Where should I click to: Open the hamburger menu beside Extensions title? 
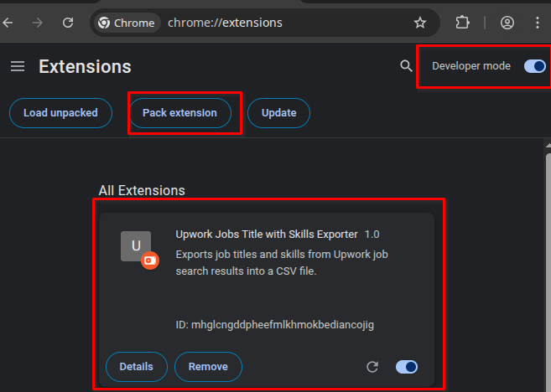point(18,66)
